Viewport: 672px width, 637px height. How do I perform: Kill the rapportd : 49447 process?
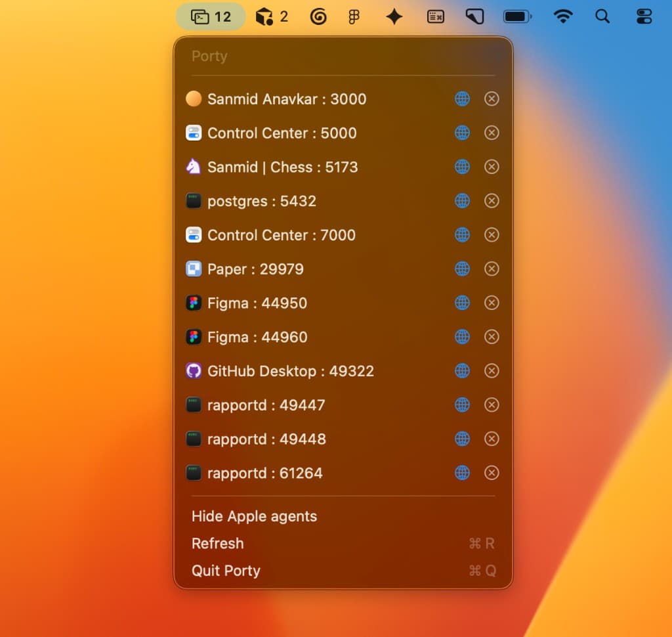pyautogui.click(x=491, y=405)
